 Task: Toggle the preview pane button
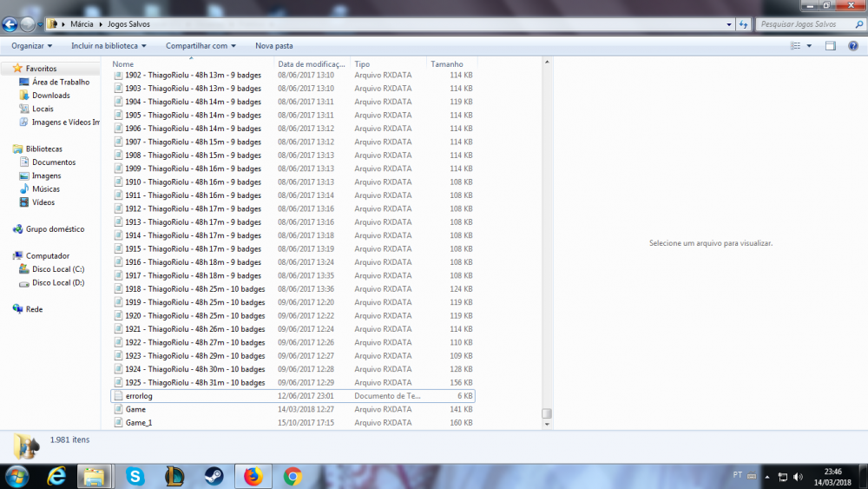coord(830,45)
